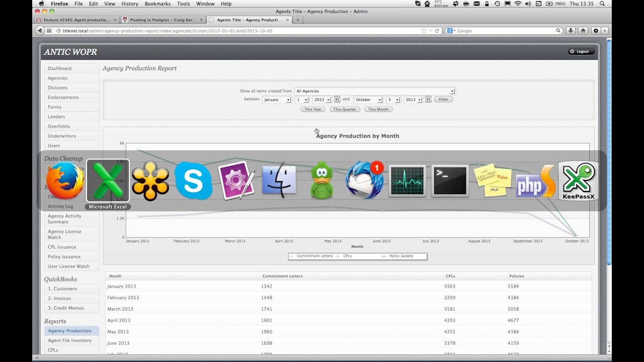The image size is (644, 362).
Task: Go back with Firefox back arrow
Action: (40, 31)
